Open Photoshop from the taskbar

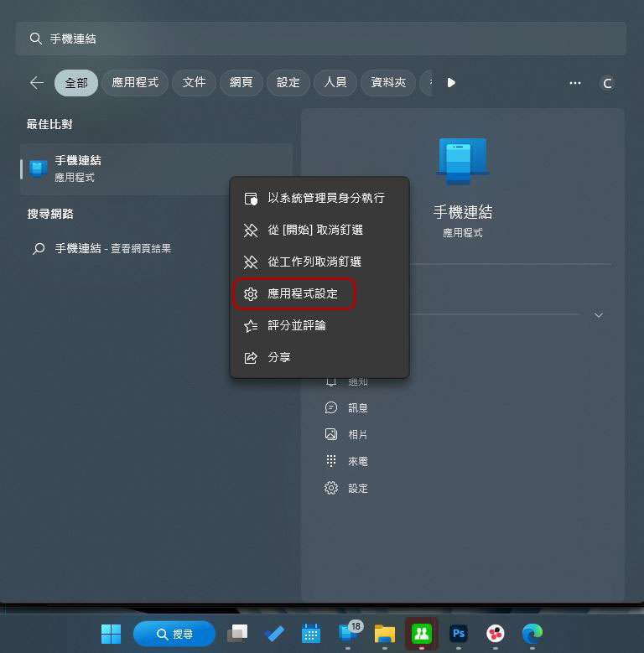tap(458, 634)
